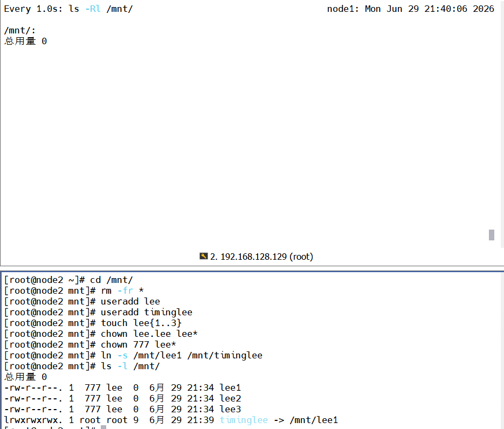Screen dimensions: 504x429
Task: Click the key icon beside 192.168.128.129 tab
Action: 203,256
